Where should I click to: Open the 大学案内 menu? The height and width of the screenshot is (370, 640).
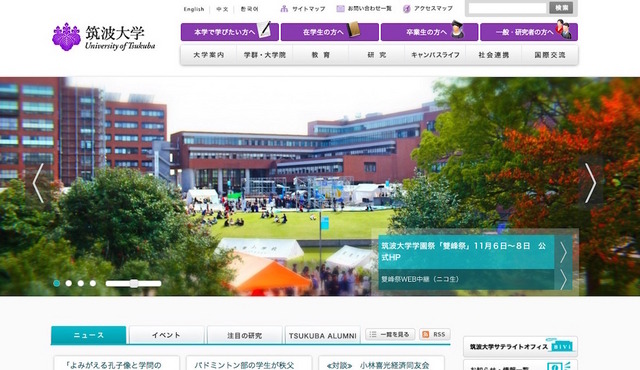(x=209, y=55)
